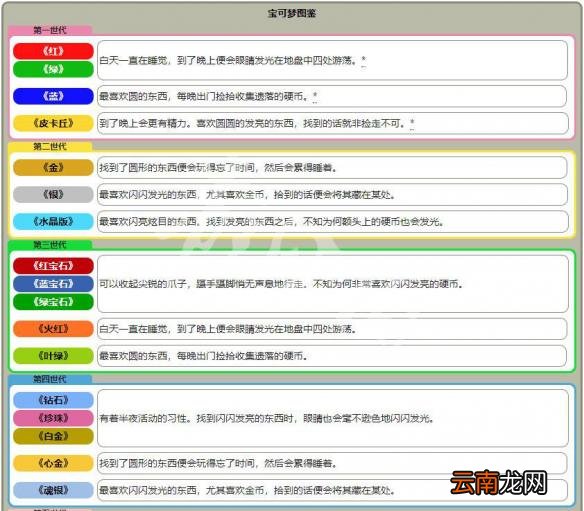Click the 《绿宝石》 version label

tap(53, 302)
